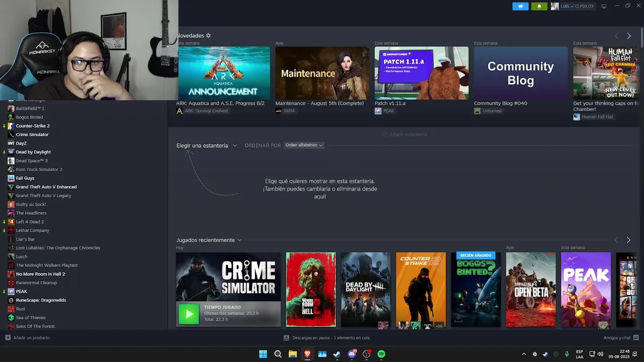Open Dead by Daylight cover art
The width and height of the screenshot is (644, 362).
[x=366, y=290]
